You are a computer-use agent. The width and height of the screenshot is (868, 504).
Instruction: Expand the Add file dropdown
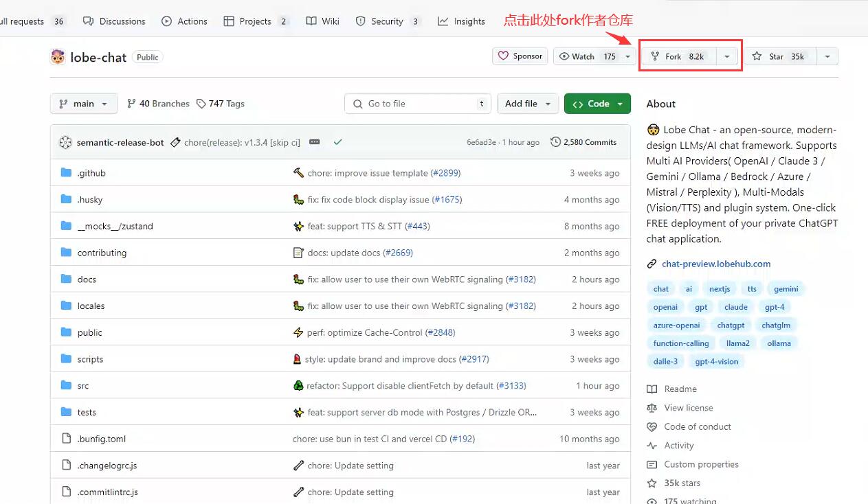pos(528,104)
